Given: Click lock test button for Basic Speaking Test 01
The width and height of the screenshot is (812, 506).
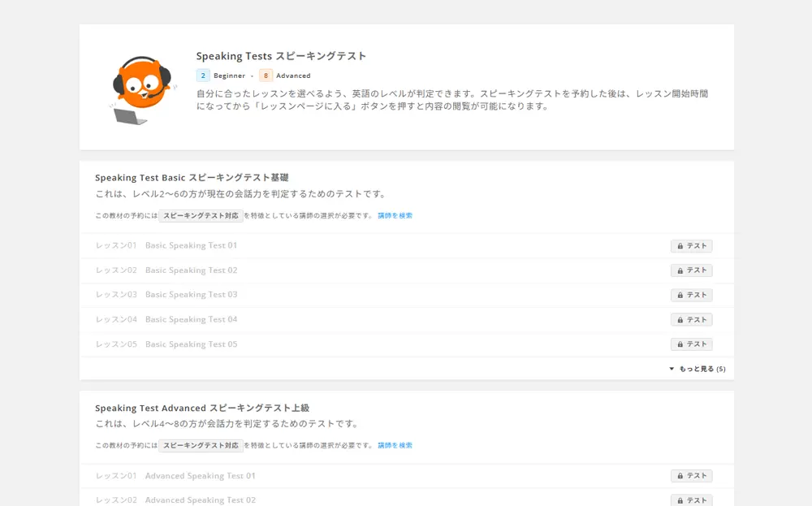Looking at the screenshot, I should tap(691, 246).
